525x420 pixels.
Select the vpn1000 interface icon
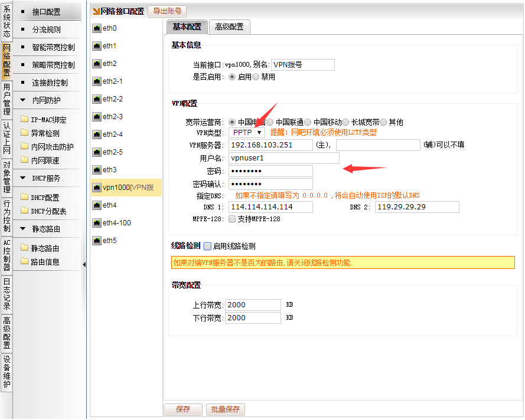[x=97, y=188]
